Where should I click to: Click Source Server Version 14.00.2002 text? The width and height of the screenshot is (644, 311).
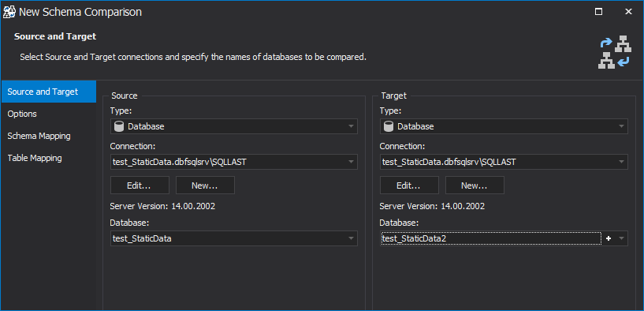tap(162, 206)
